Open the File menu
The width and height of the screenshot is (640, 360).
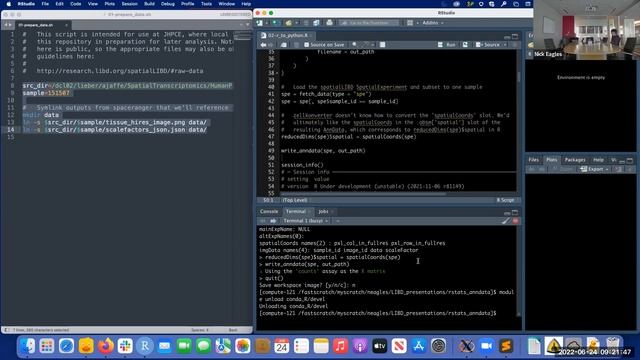tap(45, 4)
